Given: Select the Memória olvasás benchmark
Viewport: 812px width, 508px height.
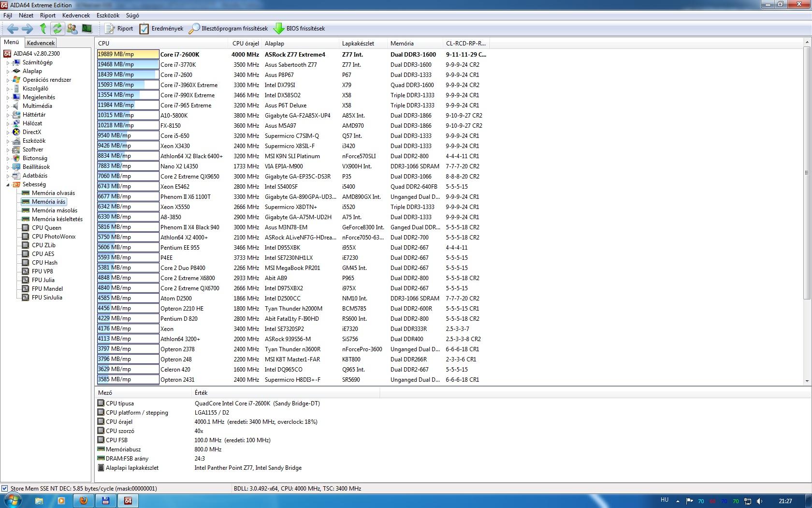Looking at the screenshot, I should pos(53,193).
